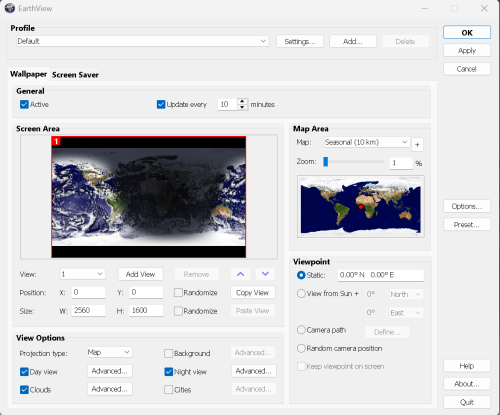Click Add profile button

[353, 42]
